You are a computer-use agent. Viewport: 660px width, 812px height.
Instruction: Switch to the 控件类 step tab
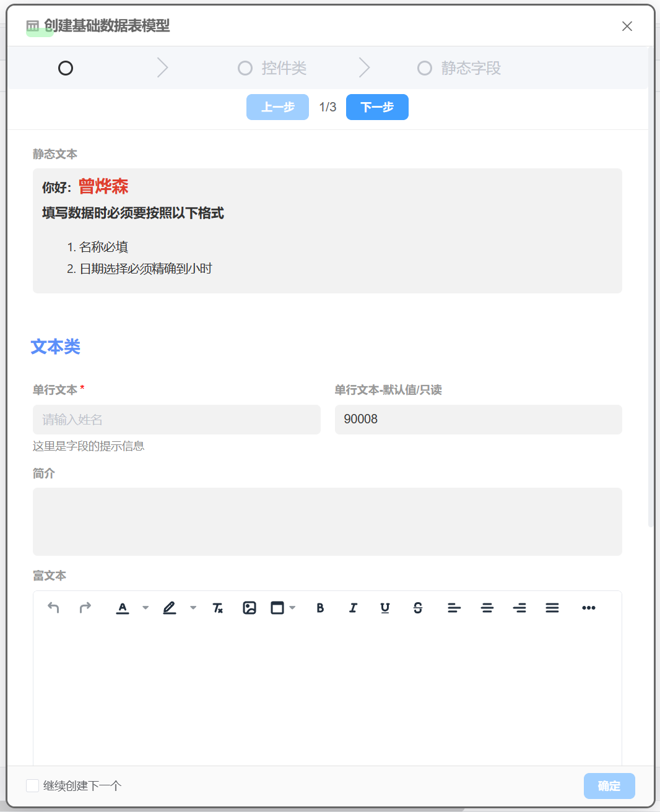pyautogui.click(x=272, y=68)
